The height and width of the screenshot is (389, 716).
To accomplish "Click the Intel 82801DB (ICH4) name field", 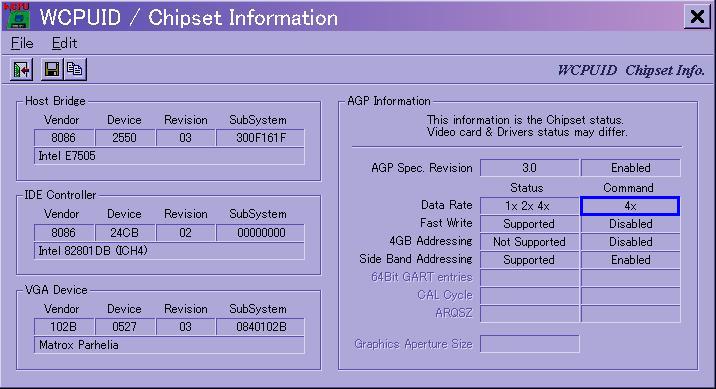I will tap(169, 251).
